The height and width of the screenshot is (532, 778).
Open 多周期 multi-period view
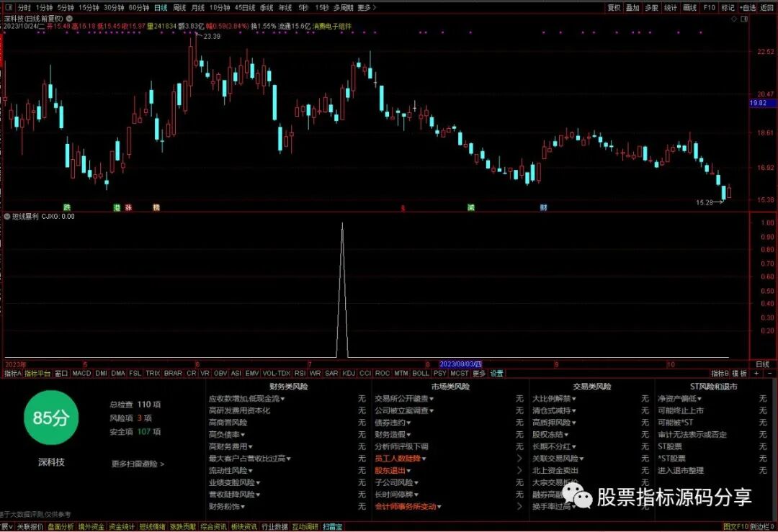tap(344, 7)
